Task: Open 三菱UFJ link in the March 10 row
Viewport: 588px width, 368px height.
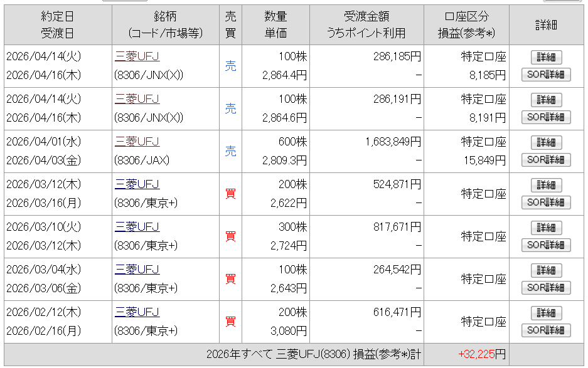Action: click(137, 227)
